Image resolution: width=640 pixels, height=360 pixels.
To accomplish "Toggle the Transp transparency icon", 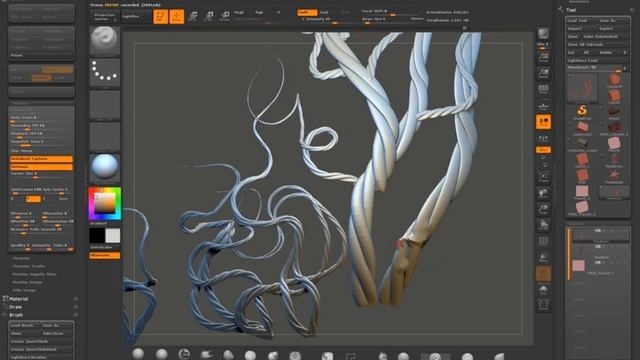I will coord(543,258).
